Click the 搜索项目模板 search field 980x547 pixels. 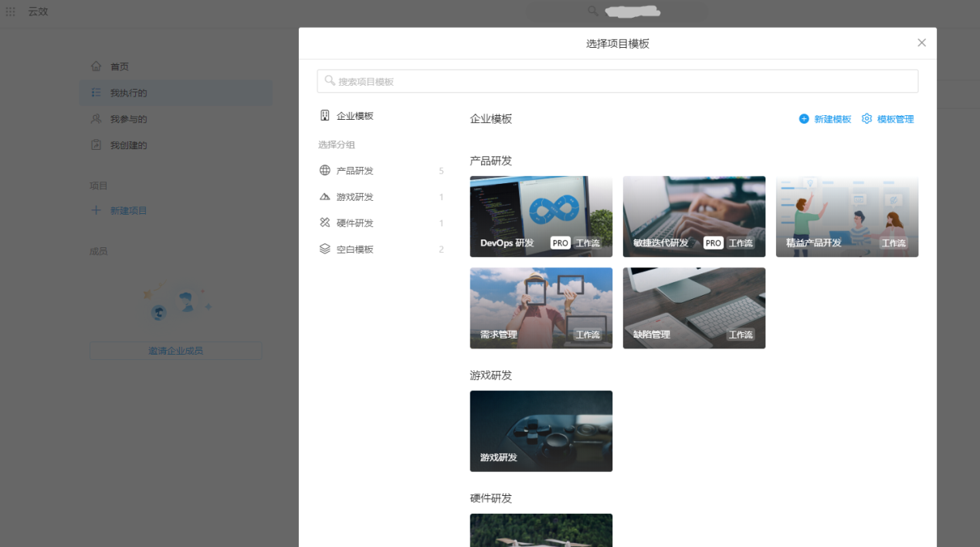(x=617, y=81)
